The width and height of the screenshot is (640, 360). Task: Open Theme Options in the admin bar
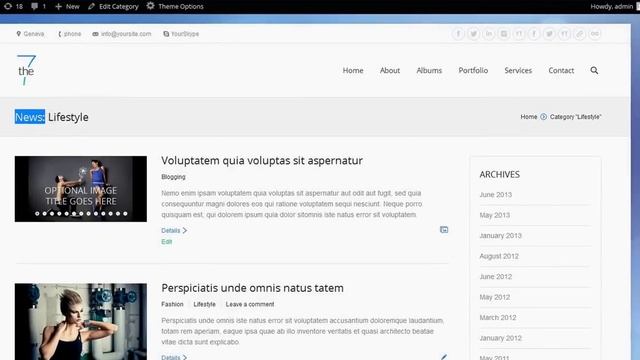click(175, 7)
